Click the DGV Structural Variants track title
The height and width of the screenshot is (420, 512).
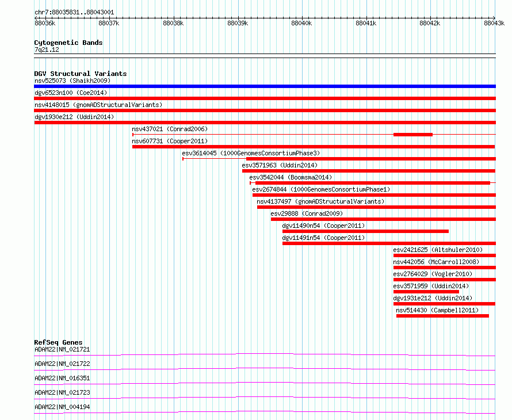(81, 74)
